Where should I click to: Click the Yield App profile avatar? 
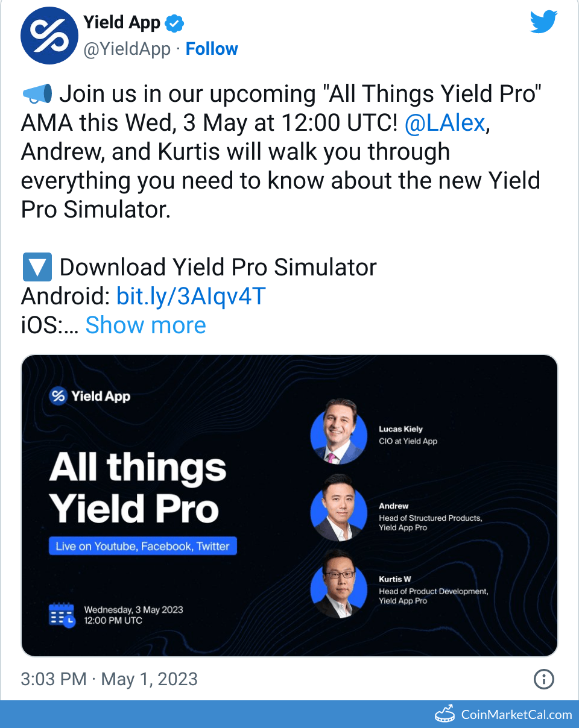tap(50, 36)
